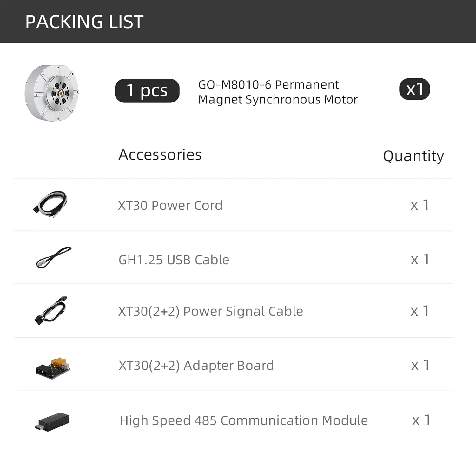
Task: Click the GH1.25 USB Cable image
Action: [x=54, y=257]
